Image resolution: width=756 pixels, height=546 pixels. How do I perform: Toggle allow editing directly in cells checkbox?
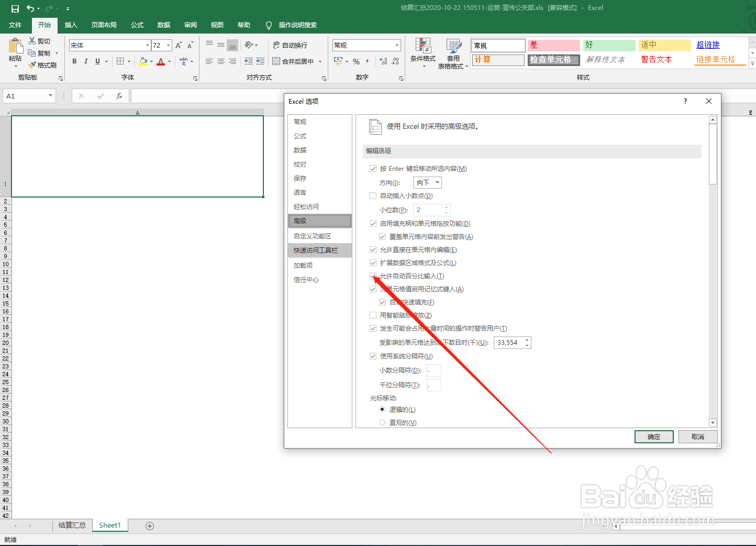tap(373, 250)
